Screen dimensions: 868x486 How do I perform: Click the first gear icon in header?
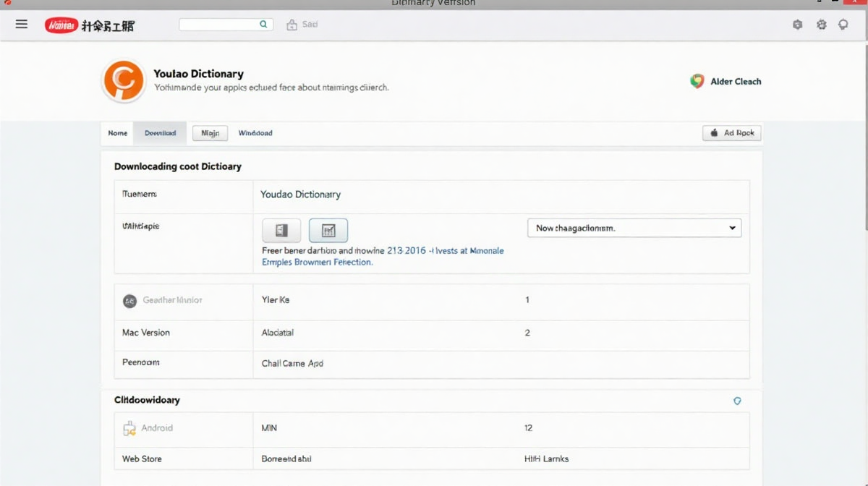tap(797, 25)
